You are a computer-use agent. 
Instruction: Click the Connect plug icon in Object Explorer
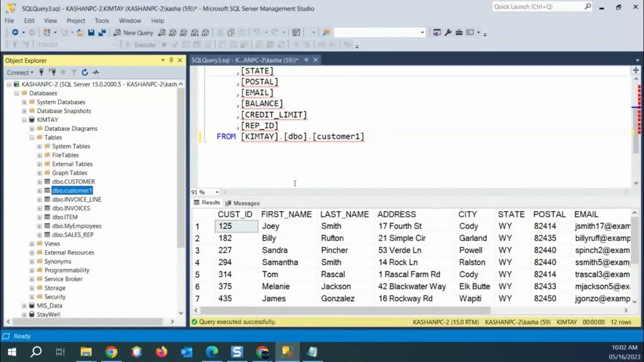pyautogui.click(x=42, y=72)
